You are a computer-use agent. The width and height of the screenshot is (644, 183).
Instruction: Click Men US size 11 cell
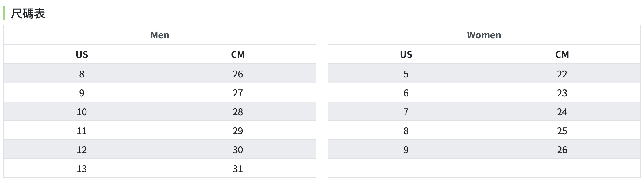point(82,131)
